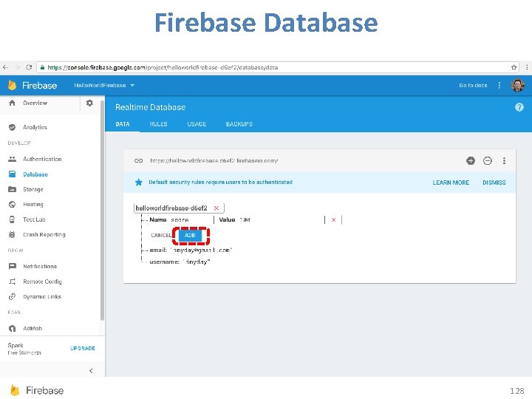This screenshot has width=532, height=399.
Task: Bookmark page with star icon
Action: (x=514, y=67)
